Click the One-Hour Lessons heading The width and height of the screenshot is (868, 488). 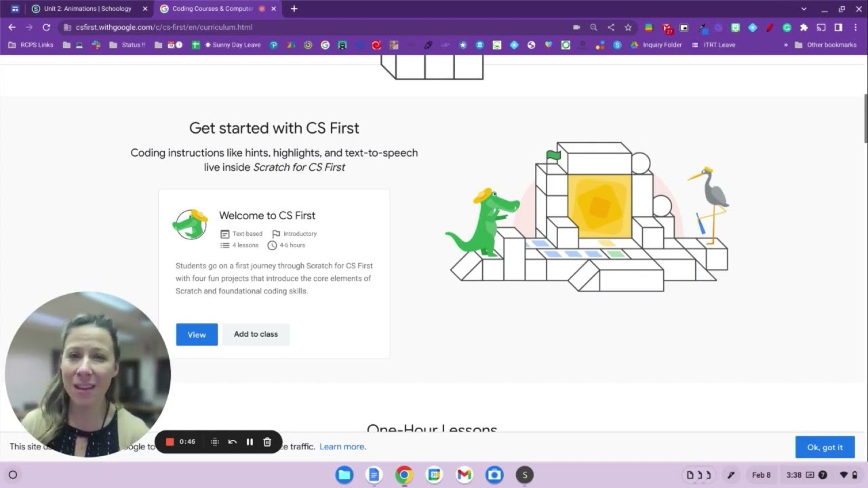point(432,428)
